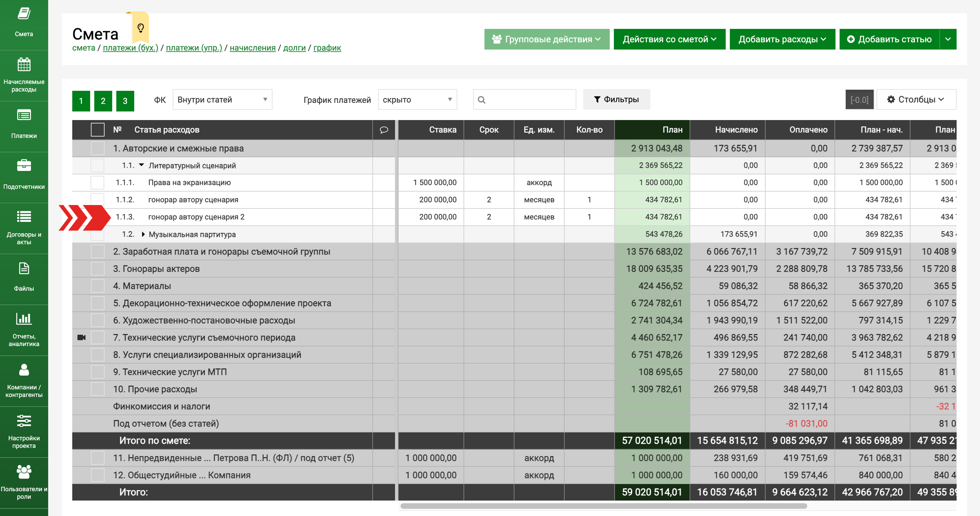The image size is (980, 516).
Task: Check the box for Заработная плата и гонорары
Action: coord(98,251)
